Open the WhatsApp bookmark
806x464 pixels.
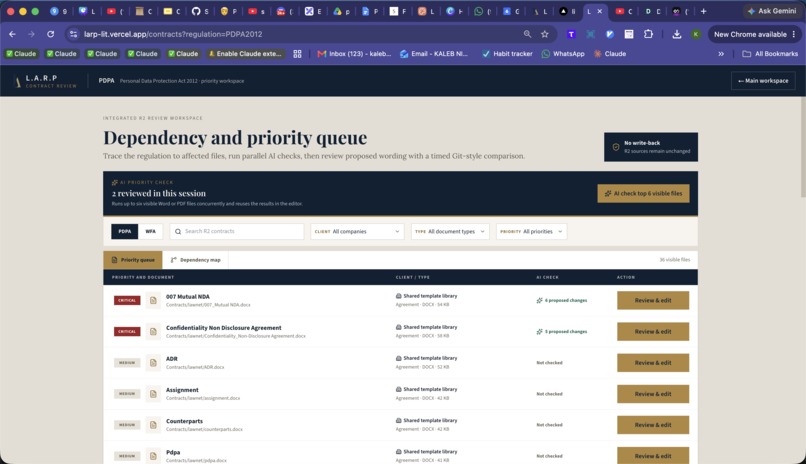pyautogui.click(x=563, y=53)
